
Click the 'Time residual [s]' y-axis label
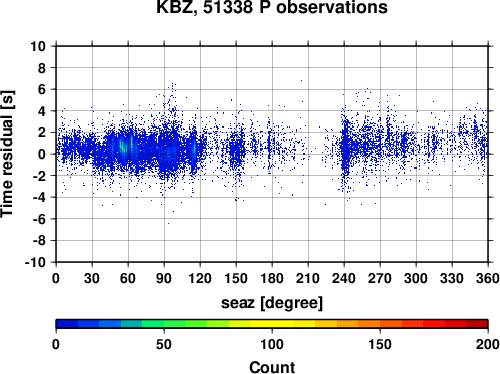(x=7, y=154)
